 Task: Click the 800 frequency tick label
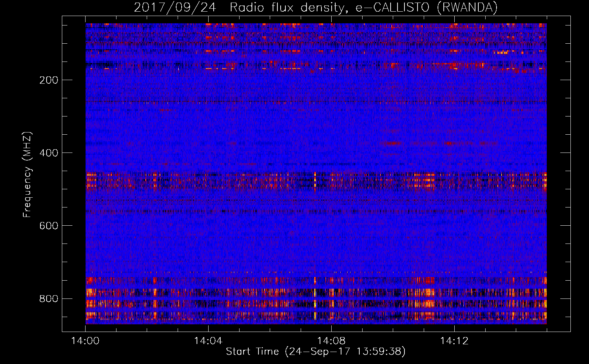coord(49,298)
